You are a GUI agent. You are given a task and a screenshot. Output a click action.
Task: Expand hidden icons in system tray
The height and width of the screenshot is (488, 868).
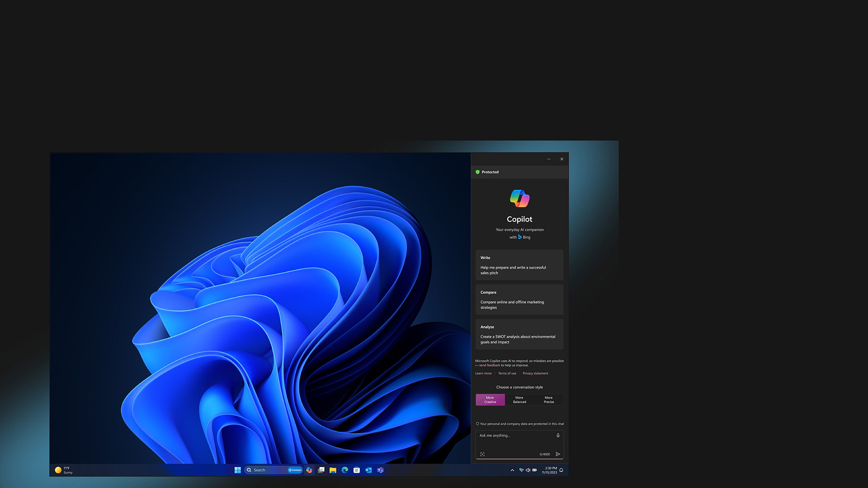[x=512, y=470]
